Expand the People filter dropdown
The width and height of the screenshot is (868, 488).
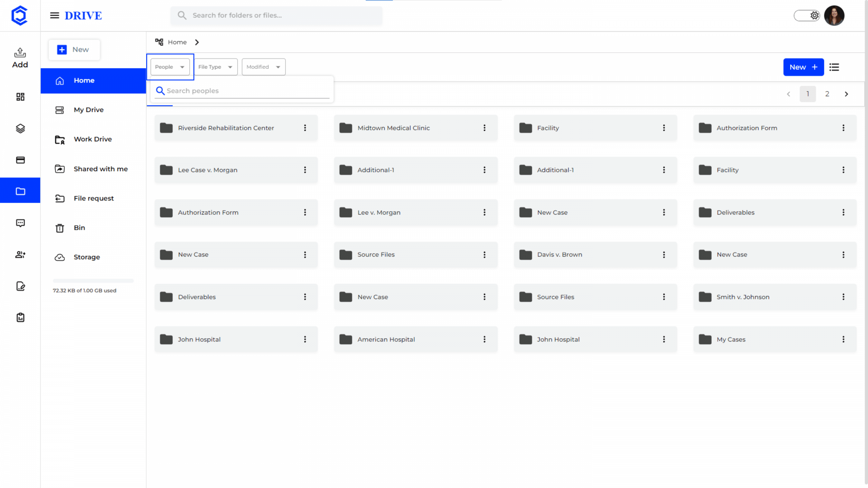(170, 67)
